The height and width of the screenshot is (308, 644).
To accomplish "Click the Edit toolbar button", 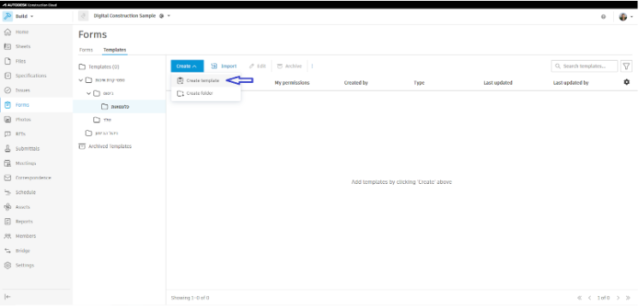I will [258, 66].
